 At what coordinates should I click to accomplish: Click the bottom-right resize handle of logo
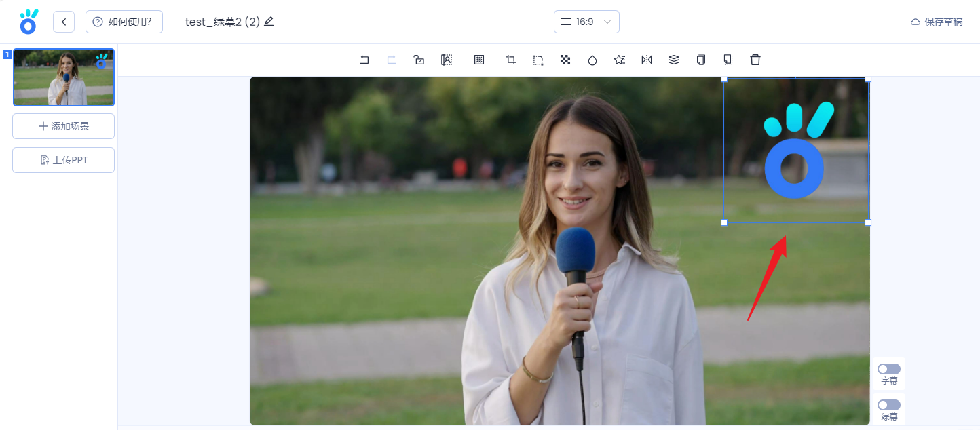(x=868, y=222)
